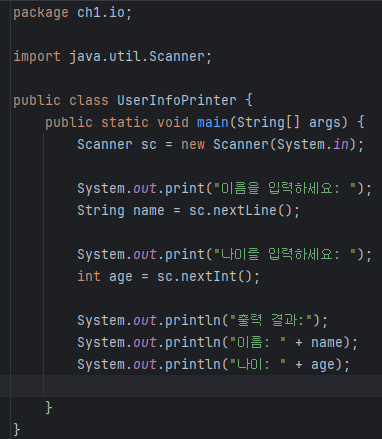Click the 'main' method name
Screen dimensions: 382x439
point(213,122)
